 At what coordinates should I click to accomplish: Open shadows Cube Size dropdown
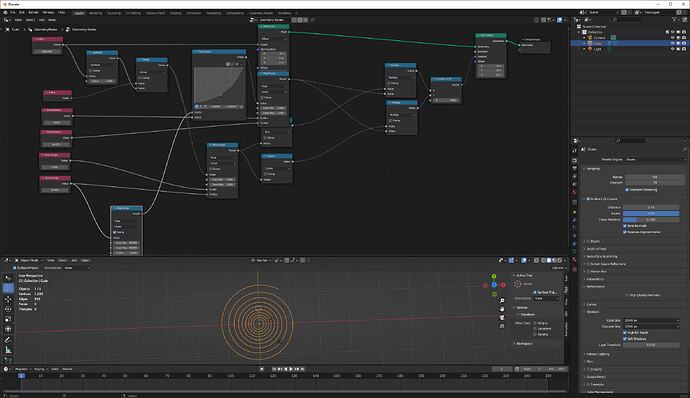click(651, 321)
